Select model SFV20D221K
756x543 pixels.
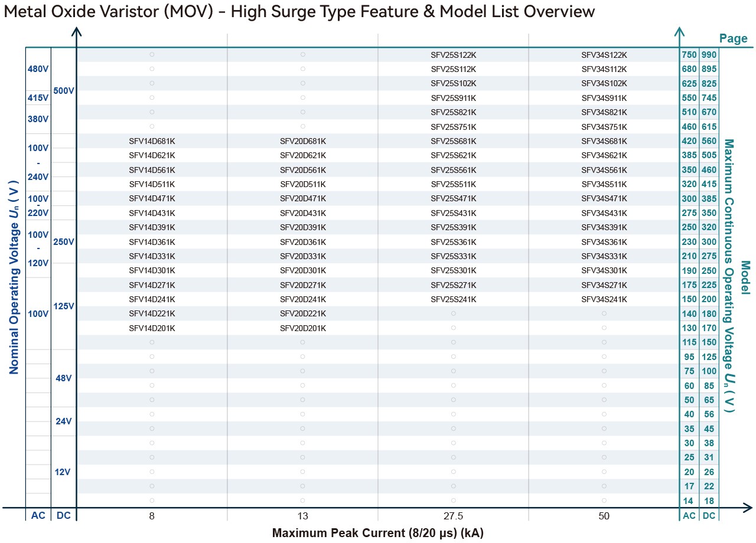tap(302, 313)
